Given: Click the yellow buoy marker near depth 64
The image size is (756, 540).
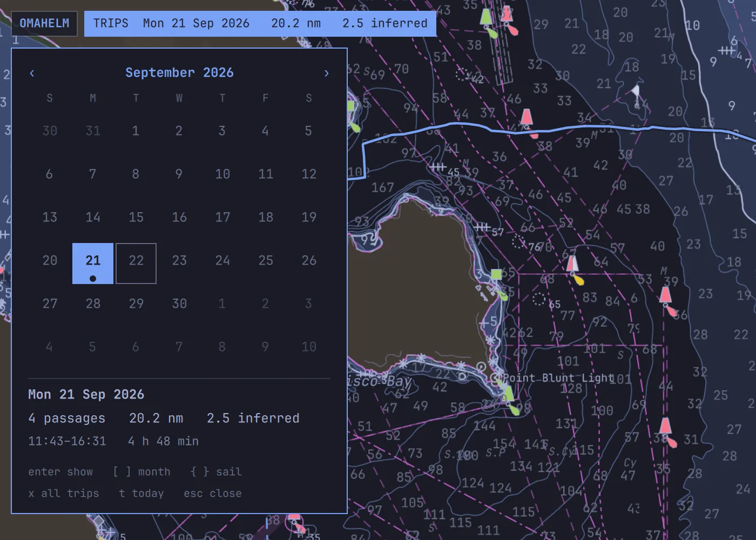Looking at the screenshot, I should pyautogui.click(x=578, y=280).
